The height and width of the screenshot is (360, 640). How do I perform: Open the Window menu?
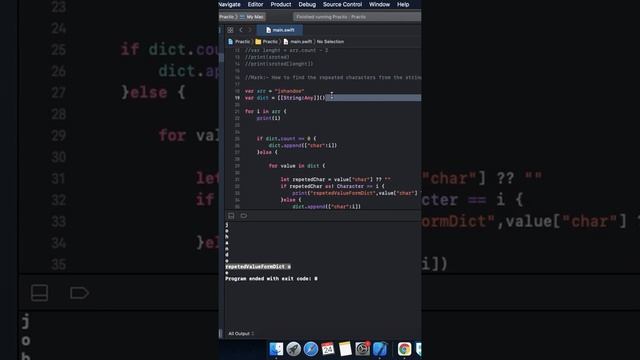379,4
